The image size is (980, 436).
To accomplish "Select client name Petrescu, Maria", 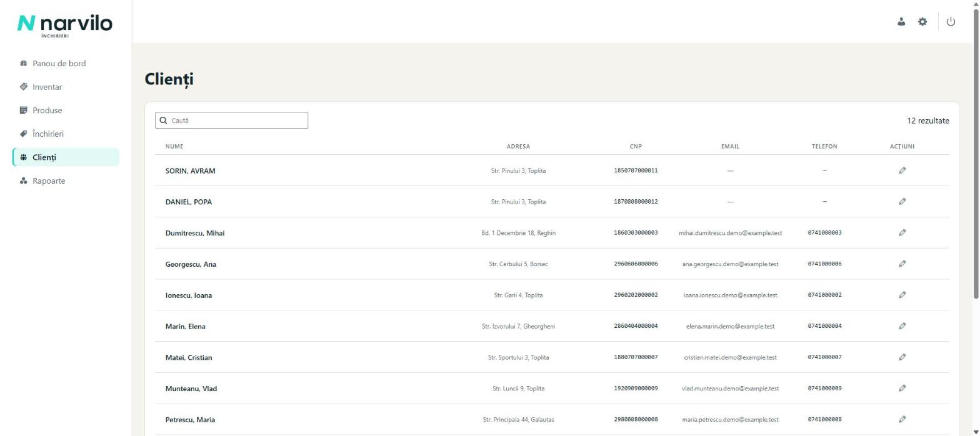I will [190, 420].
